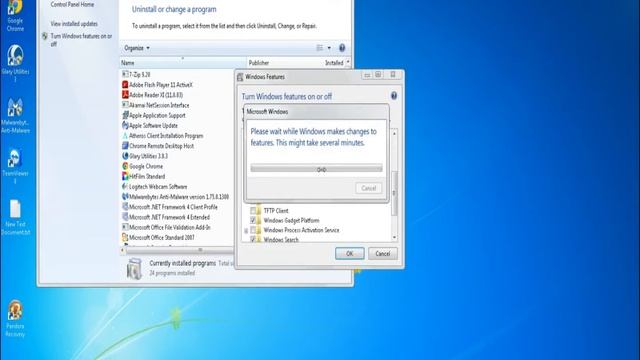Click Cancel in Windows Features dialog
This screenshot has width=640, height=360.
pos(382,253)
